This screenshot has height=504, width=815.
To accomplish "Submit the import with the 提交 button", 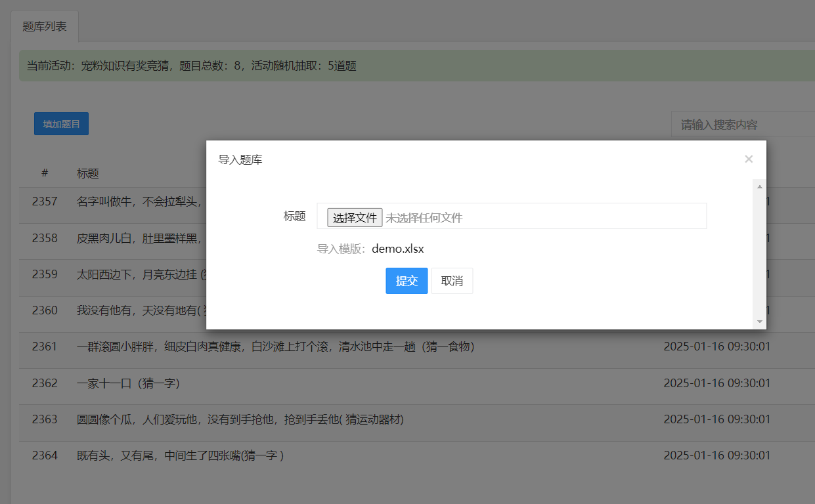I will [407, 280].
